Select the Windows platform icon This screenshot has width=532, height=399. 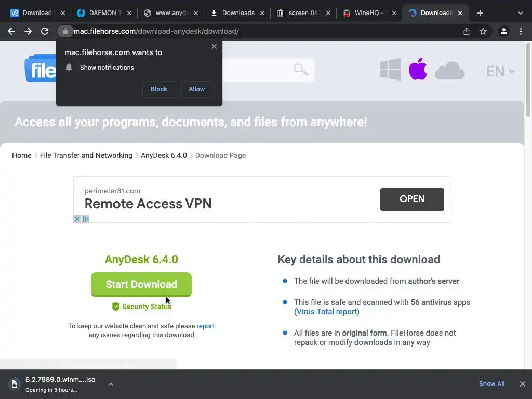click(390, 70)
